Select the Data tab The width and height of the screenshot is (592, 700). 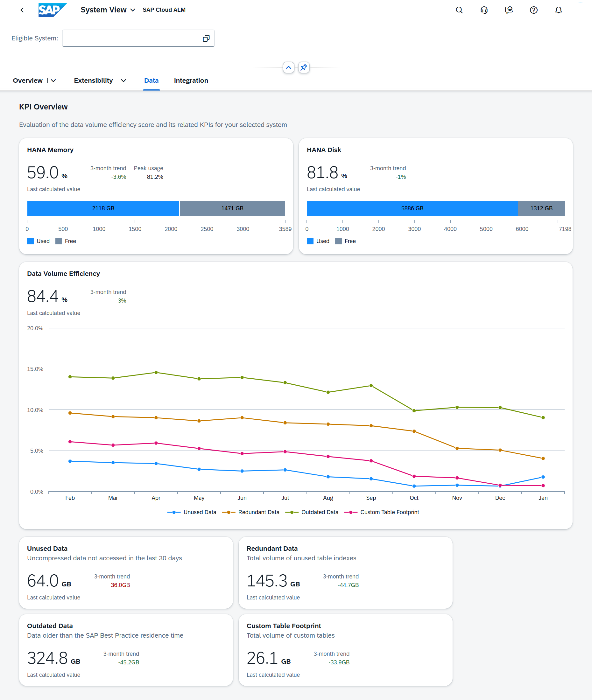[151, 80]
